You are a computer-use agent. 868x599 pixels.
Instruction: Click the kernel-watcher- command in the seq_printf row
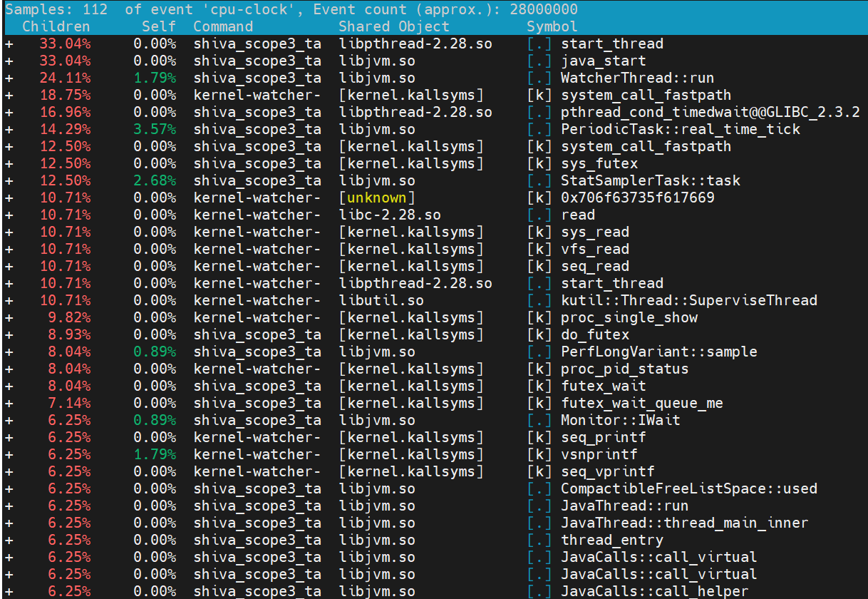(x=257, y=438)
